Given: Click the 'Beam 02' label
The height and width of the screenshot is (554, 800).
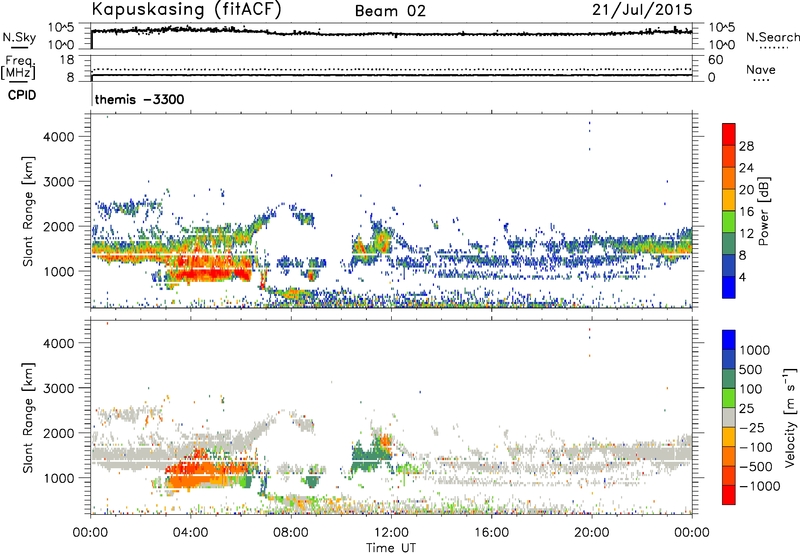Looking at the screenshot, I should (390, 11).
